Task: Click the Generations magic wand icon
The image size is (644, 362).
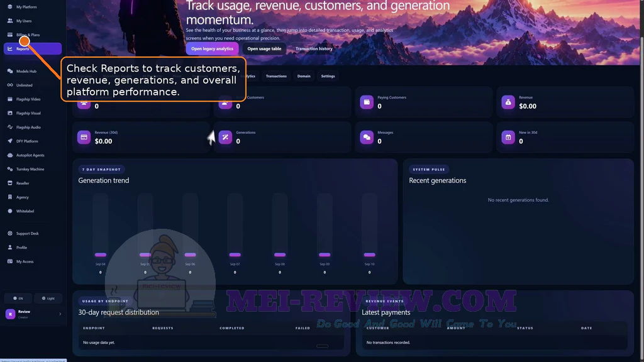Action: (225, 137)
